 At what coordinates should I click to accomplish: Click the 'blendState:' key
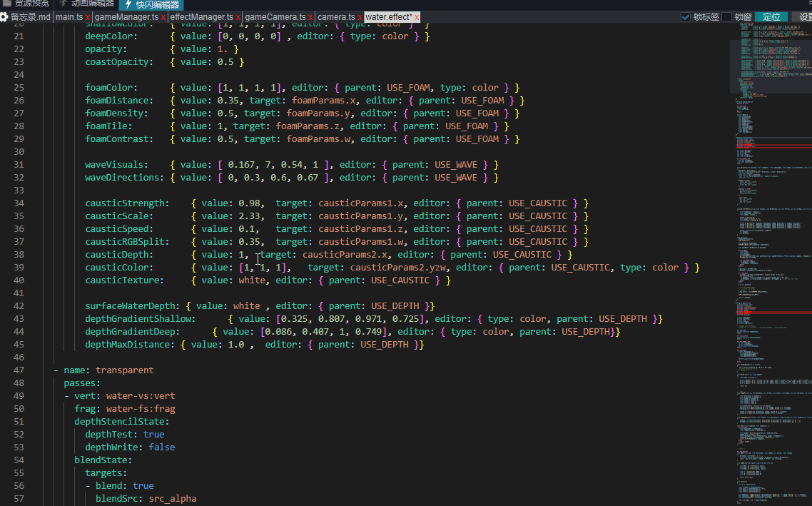103,460
